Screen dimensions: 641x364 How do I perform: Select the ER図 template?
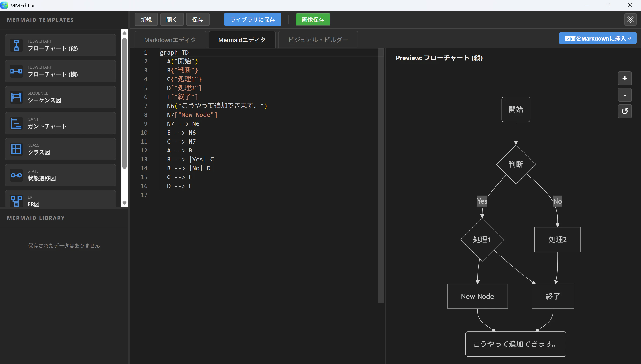point(60,199)
